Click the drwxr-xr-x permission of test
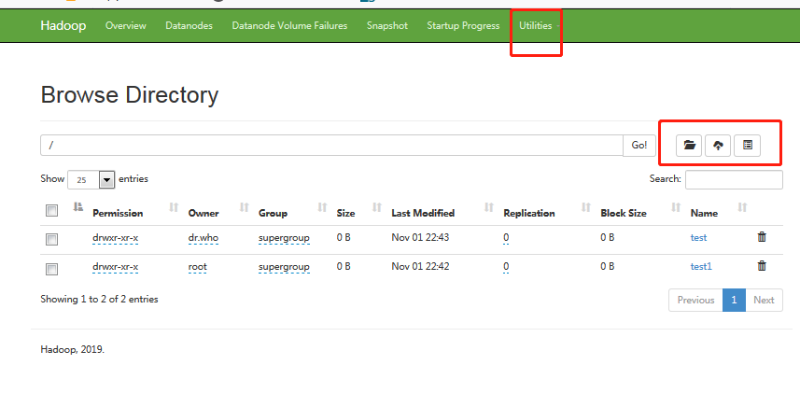 click(115, 238)
